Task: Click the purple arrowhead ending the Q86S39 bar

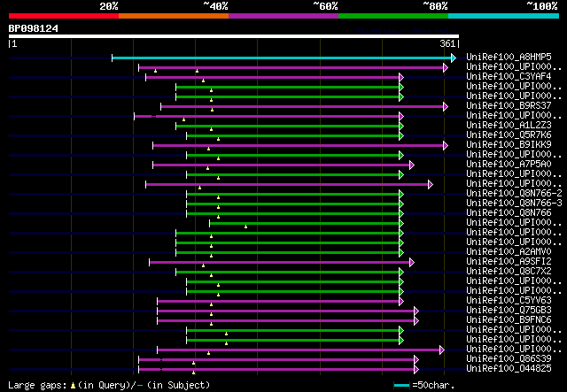Action: click(x=416, y=359)
